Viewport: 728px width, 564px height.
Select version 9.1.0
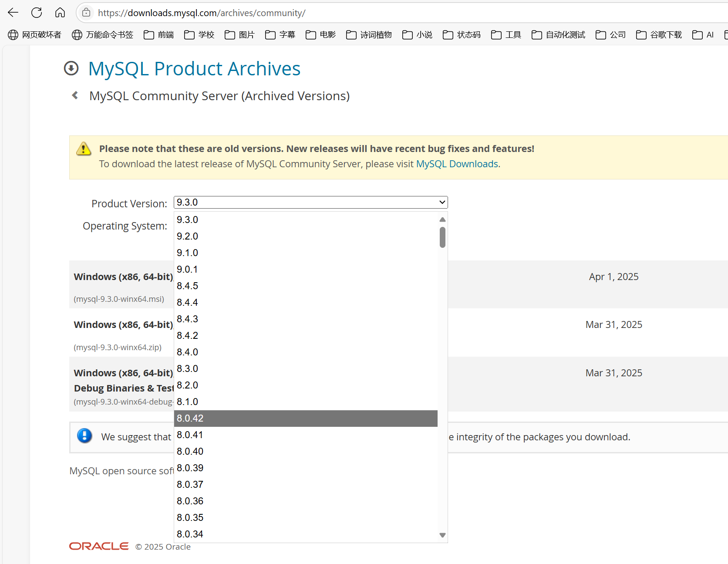click(306, 253)
